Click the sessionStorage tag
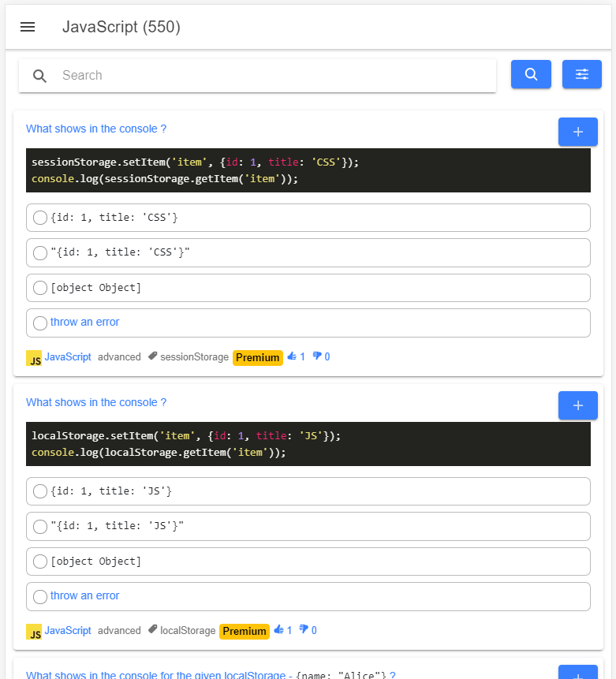616x679 pixels. pyautogui.click(x=188, y=356)
